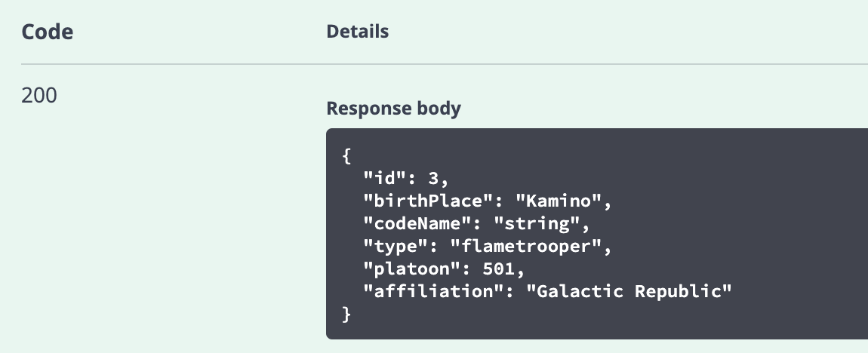Viewport: 868px width, 353px height.
Task: Click the "Code" column header
Action: [47, 32]
